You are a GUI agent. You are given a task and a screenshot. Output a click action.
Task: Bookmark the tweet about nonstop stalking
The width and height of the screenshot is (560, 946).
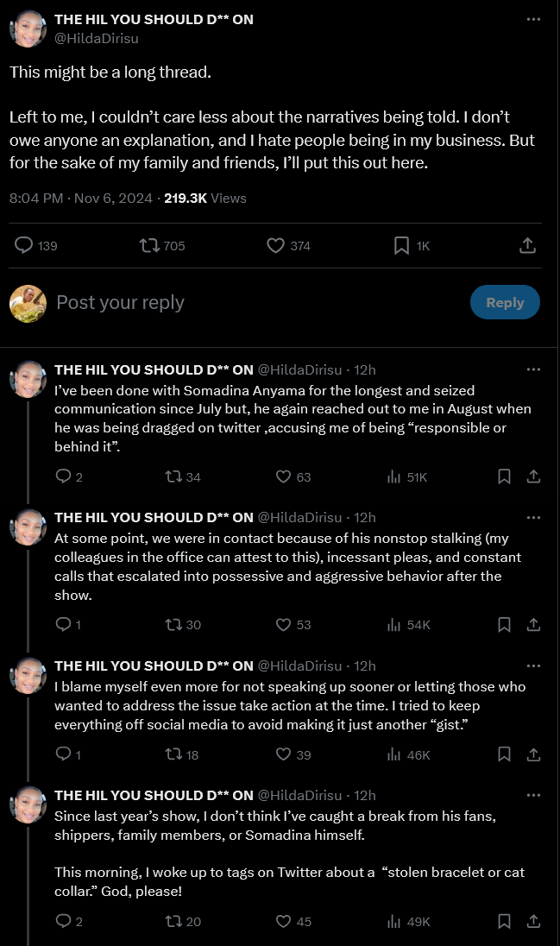(x=505, y=624)
